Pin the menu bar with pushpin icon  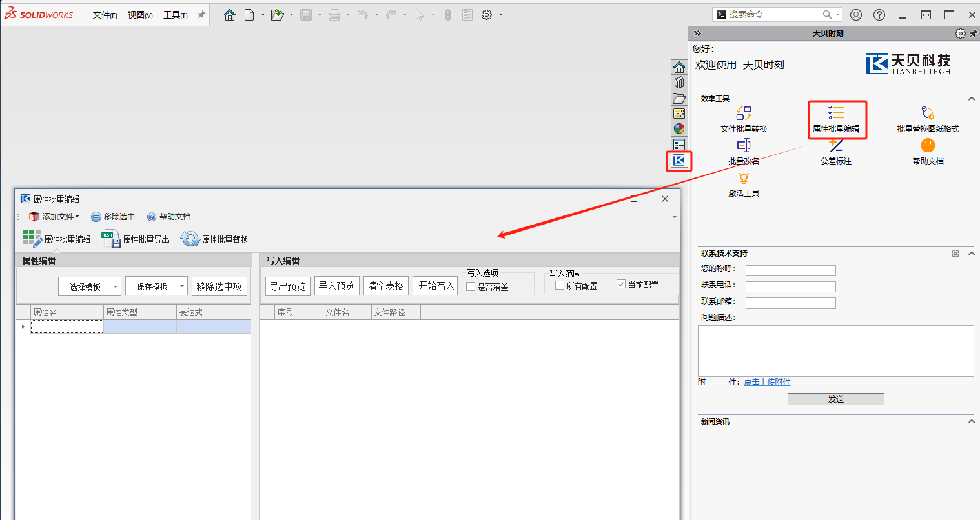201,15
